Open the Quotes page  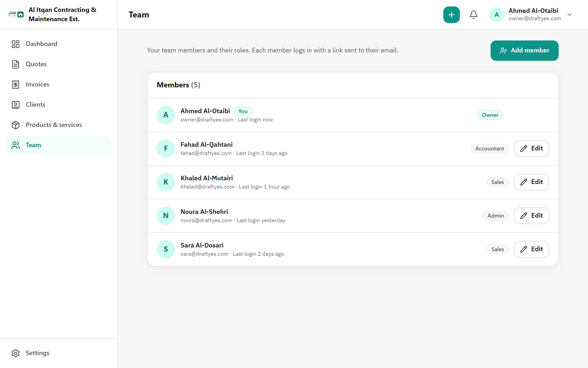point(58,64)
